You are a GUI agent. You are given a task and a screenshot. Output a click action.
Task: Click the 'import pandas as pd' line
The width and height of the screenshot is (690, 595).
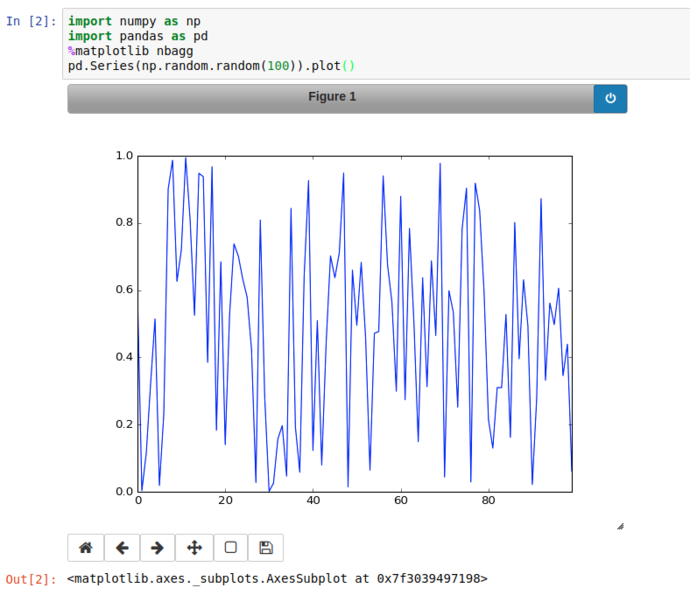point(138,36)
